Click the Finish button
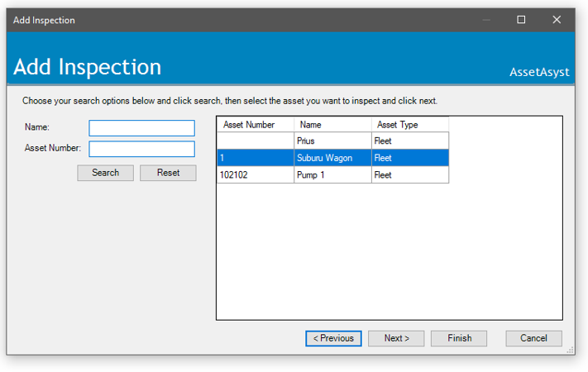Screen dimensions: 588x372 pos(459,338)
